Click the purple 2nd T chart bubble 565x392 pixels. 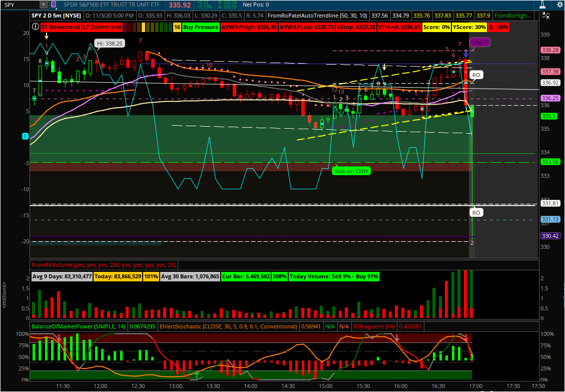point(479,43)
